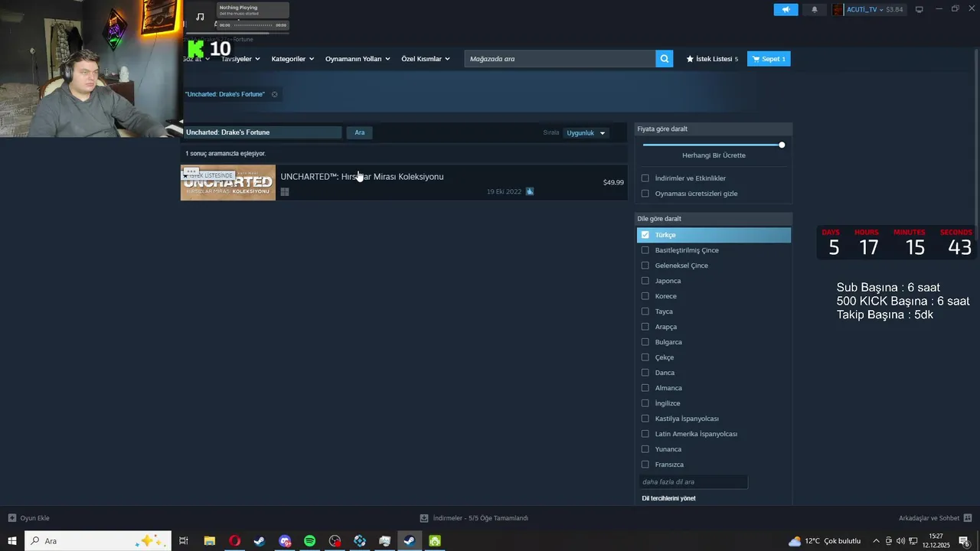Check İngilizce language filter
This screenshot has width=980, height=551.
pyautogui.click(x=645, y=403)
